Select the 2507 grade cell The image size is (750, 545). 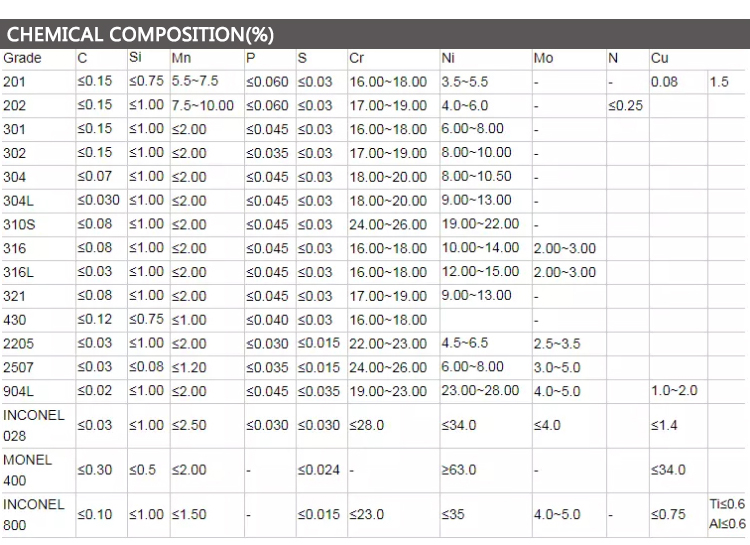pos(18,367)
